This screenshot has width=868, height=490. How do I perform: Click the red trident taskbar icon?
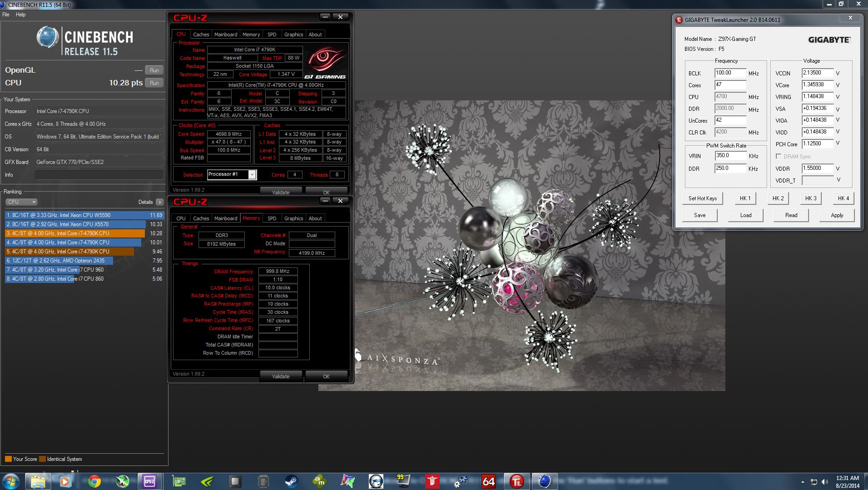pos(432,481)
